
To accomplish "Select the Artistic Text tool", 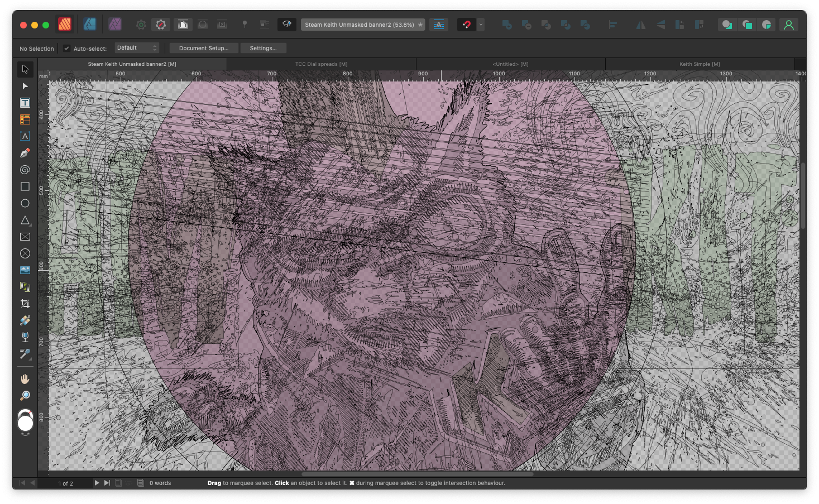I will click(25, 136).
